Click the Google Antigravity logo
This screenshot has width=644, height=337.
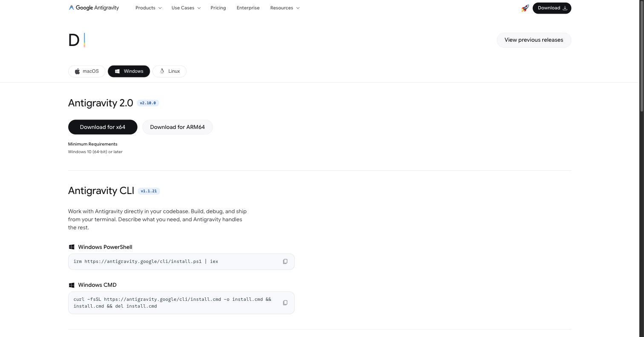click(94, 8)
